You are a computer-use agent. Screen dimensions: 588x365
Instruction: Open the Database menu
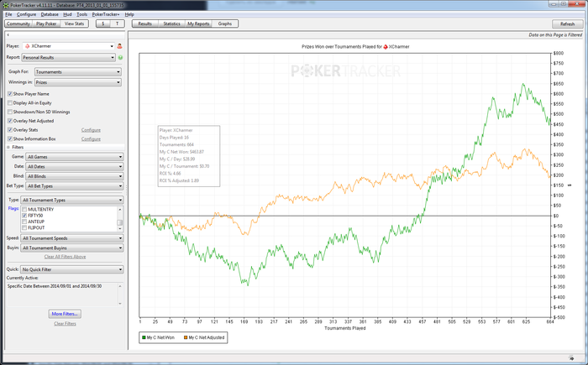50,14
